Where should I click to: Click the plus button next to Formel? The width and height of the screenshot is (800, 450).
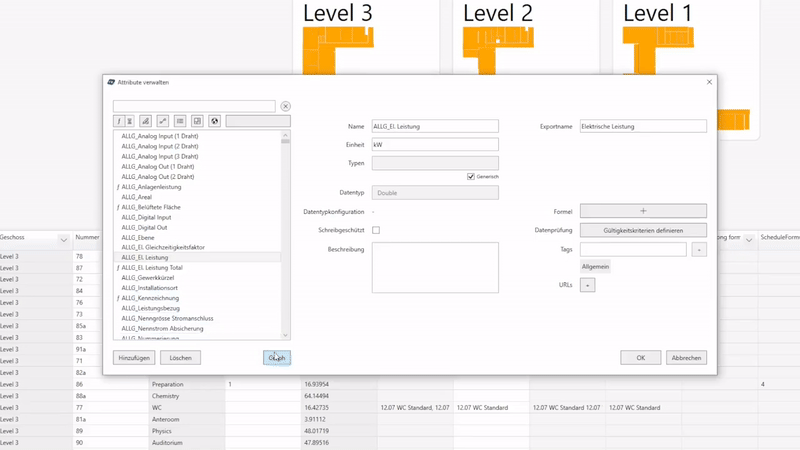coord(643,211)
